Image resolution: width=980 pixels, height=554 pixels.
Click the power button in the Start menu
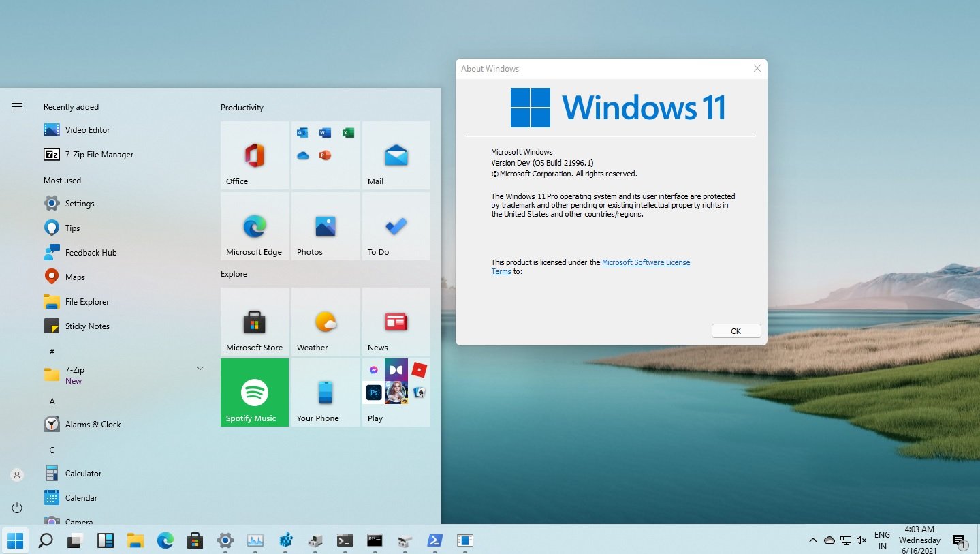[x=16, y=508]
